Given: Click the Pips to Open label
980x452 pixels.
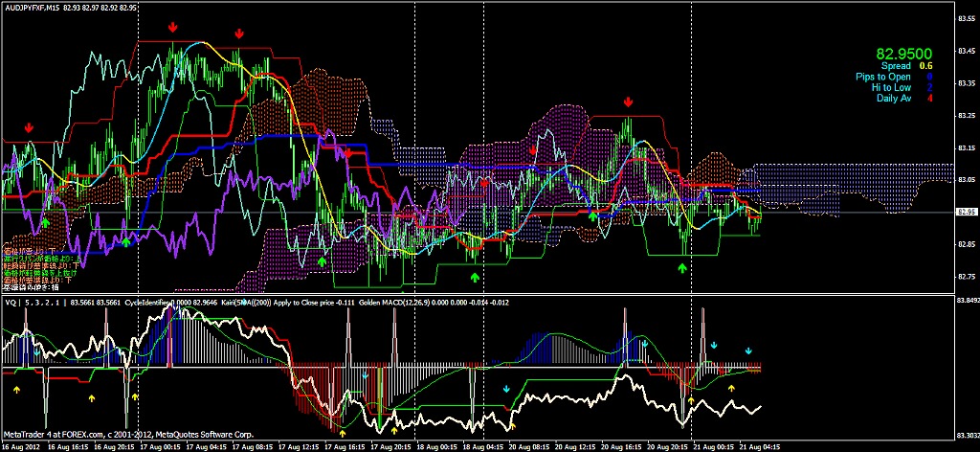Looking at the screenshot, I should 883,77.
